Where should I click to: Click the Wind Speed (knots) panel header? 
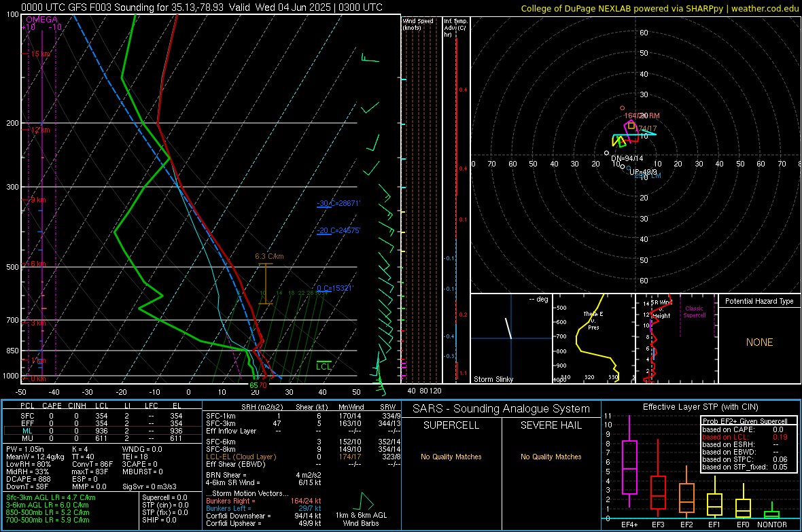[x=418, y=24]
